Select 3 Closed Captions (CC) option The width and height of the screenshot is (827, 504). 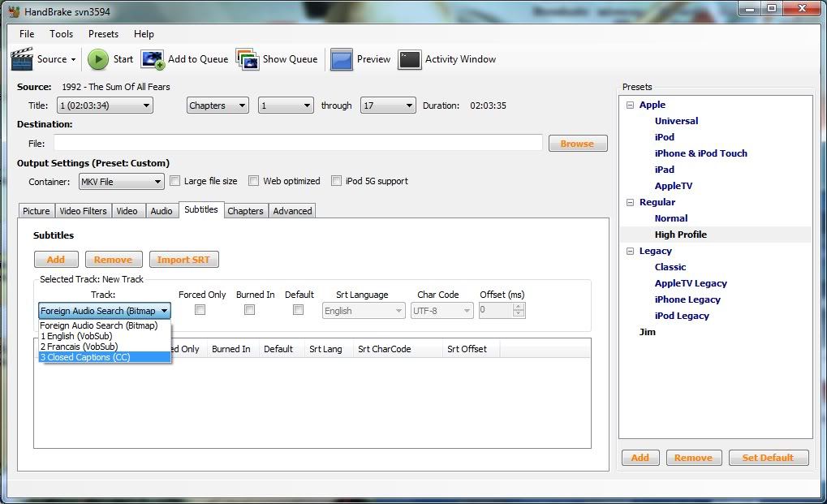[x=105, y=357]
